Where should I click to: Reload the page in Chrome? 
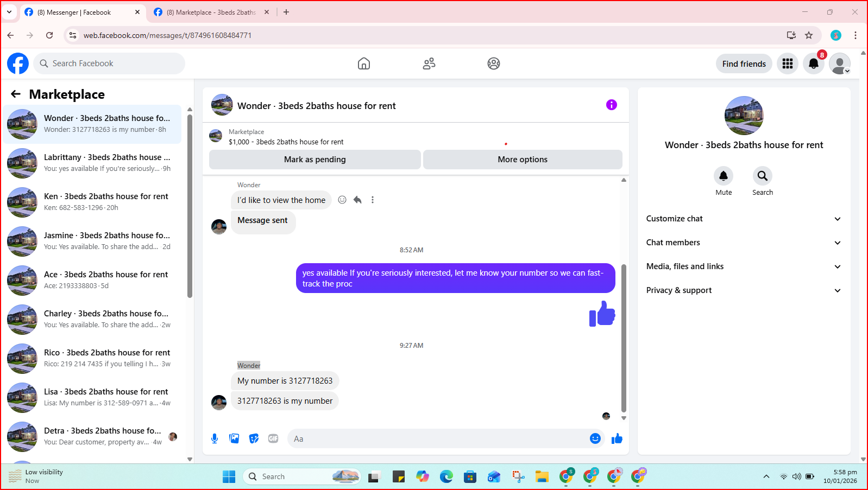(x=49, y=35)
